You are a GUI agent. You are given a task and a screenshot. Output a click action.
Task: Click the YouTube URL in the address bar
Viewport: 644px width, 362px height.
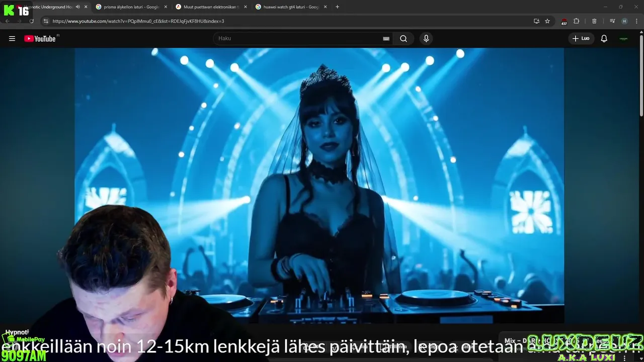tap(138, 21)
